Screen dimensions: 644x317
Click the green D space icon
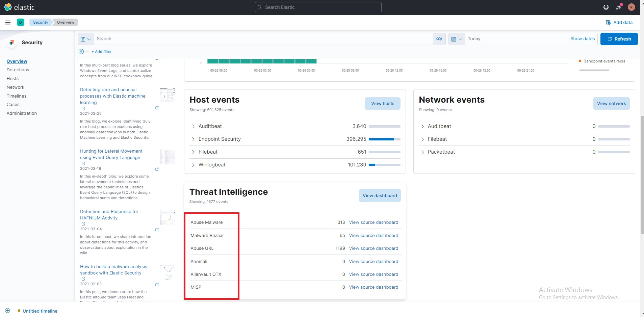tap(21, 22)
